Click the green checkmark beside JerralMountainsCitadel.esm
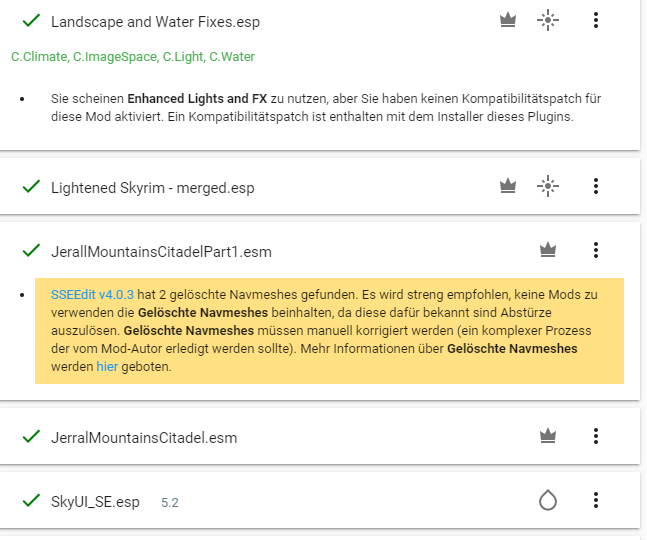This screenshot has width=647, height=540. (31, 436)
